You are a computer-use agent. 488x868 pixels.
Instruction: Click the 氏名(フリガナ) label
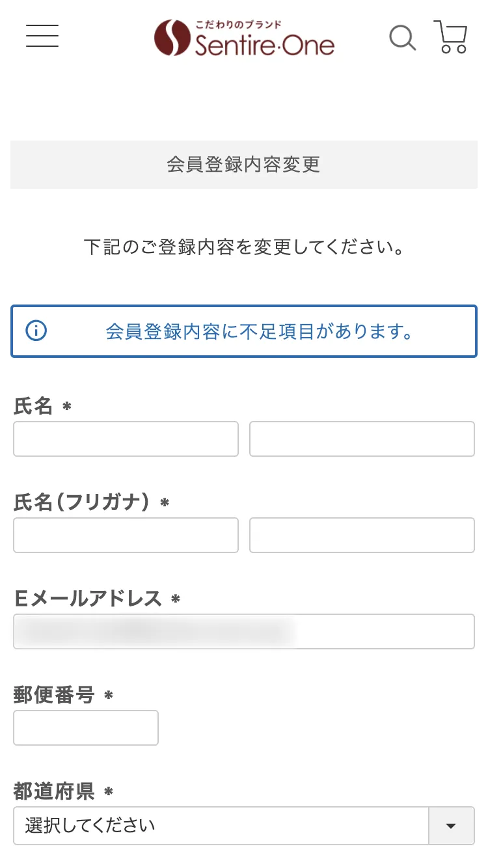82,503
